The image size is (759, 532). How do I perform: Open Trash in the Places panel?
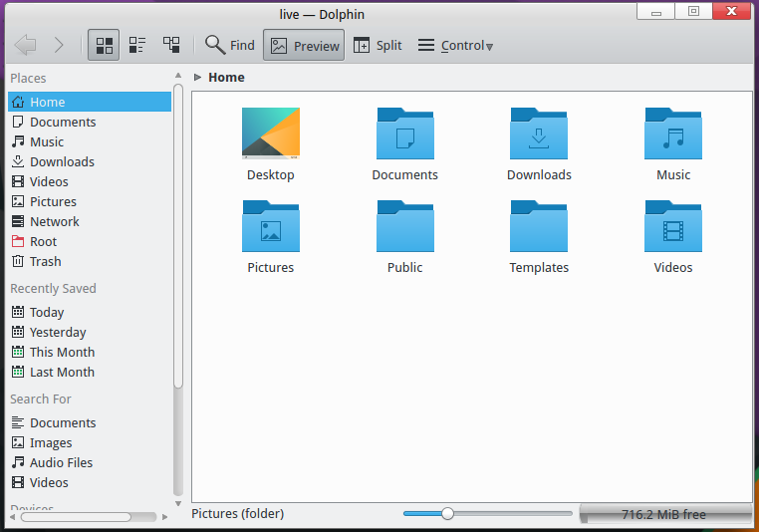click(x=45, y=261)
